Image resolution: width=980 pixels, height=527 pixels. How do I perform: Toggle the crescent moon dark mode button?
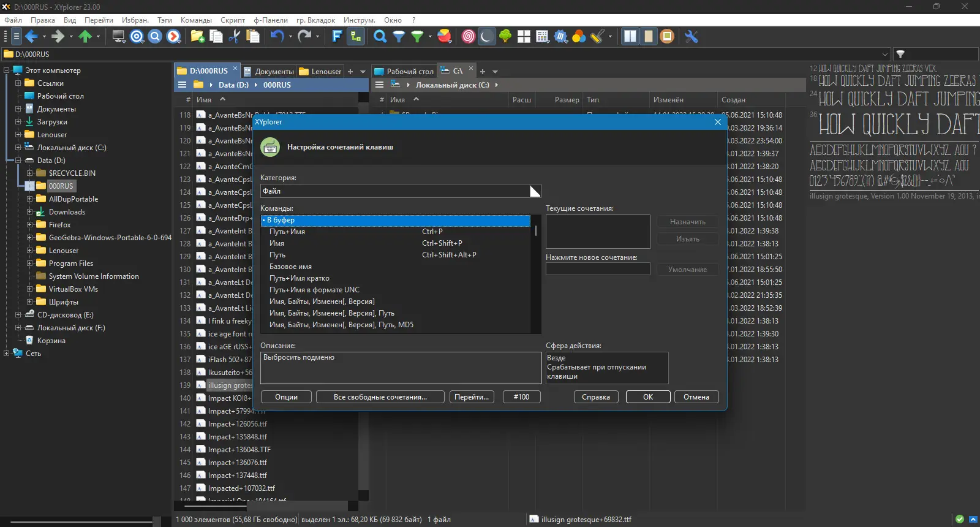click(x=486, y=37)
